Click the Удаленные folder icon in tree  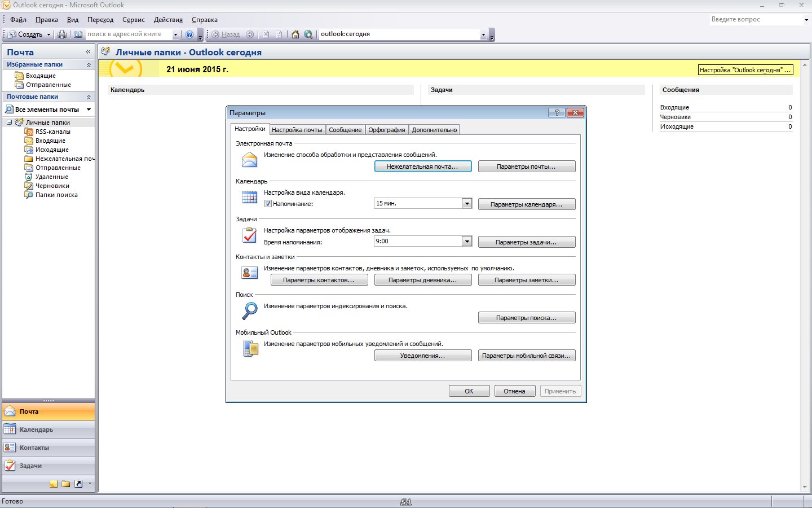(29, 177)
